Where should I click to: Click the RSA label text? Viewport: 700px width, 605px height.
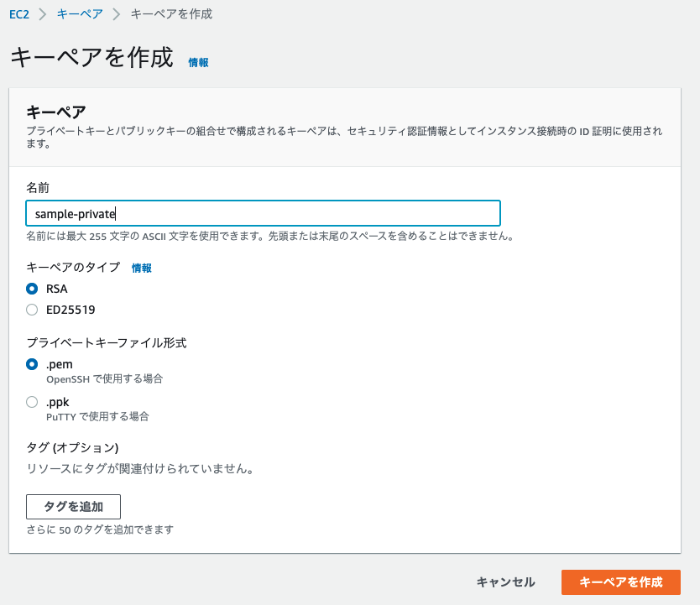(x=57, y=289)
